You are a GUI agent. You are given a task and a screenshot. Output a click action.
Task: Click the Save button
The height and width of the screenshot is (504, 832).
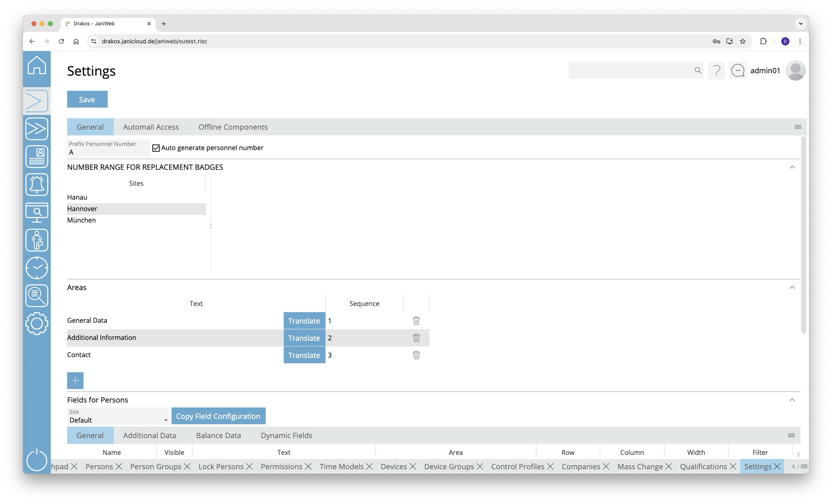tap(87, 99)
